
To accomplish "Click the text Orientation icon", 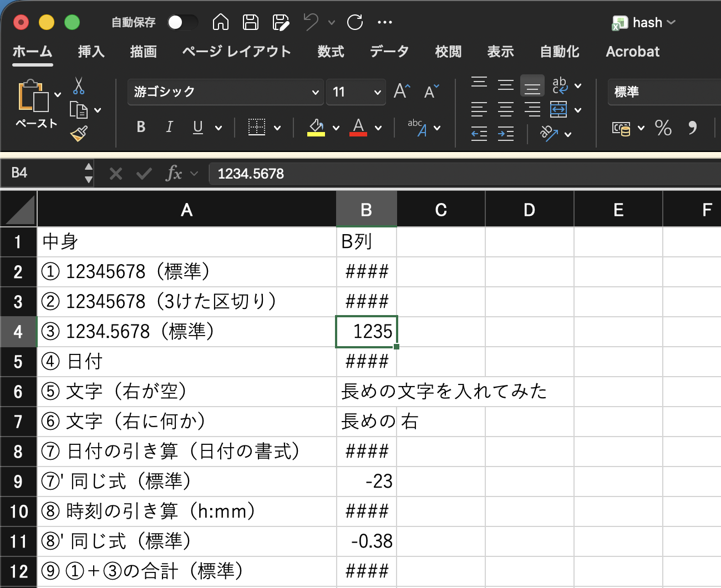I will click(x=549, y=134).
